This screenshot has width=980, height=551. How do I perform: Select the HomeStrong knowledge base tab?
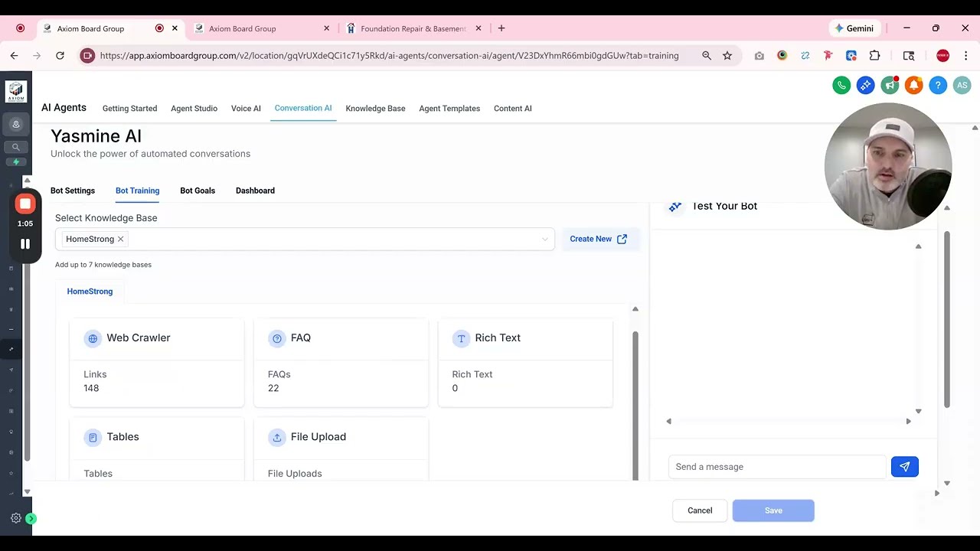[90, 292]
